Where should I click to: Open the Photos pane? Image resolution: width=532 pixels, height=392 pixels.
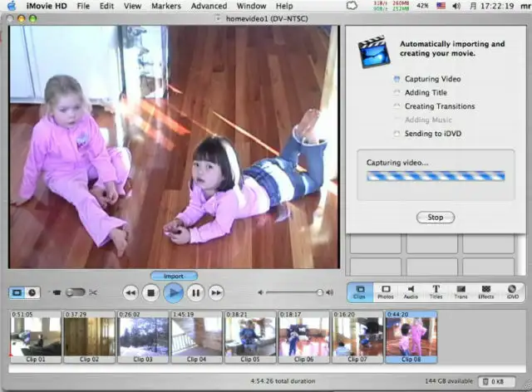point(385,292)
